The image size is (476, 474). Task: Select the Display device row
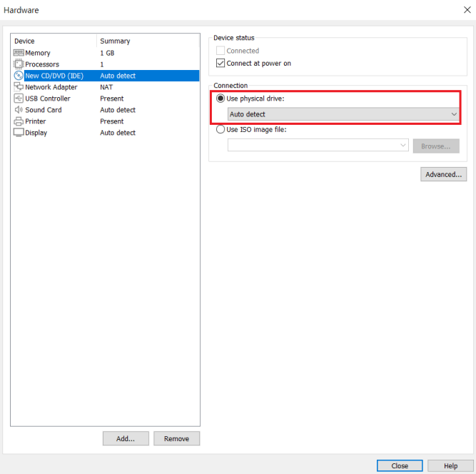click(105, 133)
